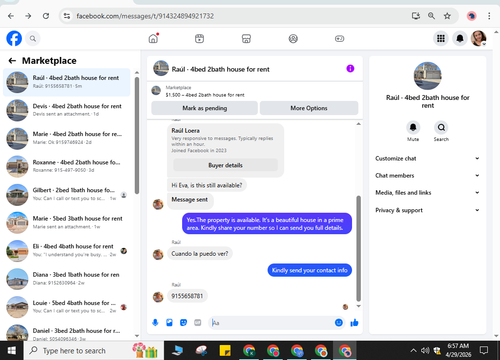Image resolution: width=500 pixels, height=360 pixels.
Task: Choose a sticker icon
Action: [x=183, y=322]
